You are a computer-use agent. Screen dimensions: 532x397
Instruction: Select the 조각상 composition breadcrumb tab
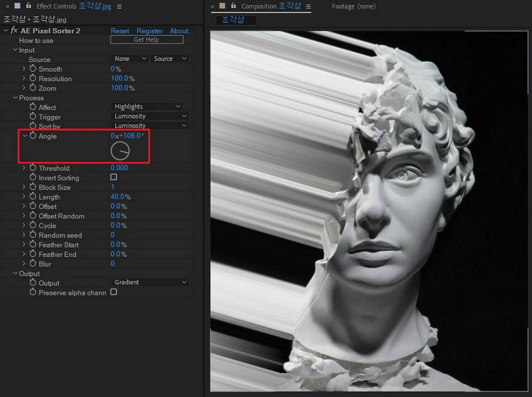[x=236, y=20]
